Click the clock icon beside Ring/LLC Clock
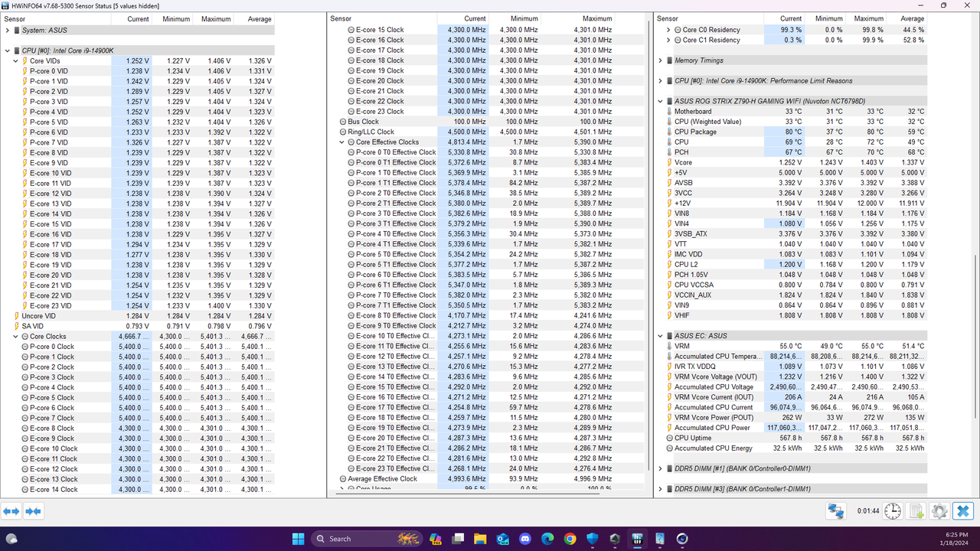 [343, 132]
